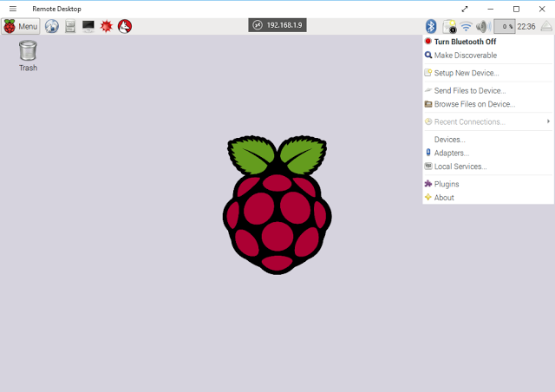The width and height of the screenshot is (555, 392).
Task: Open the Wi-Fi network tray icon
Action: [x=466, y=26]
